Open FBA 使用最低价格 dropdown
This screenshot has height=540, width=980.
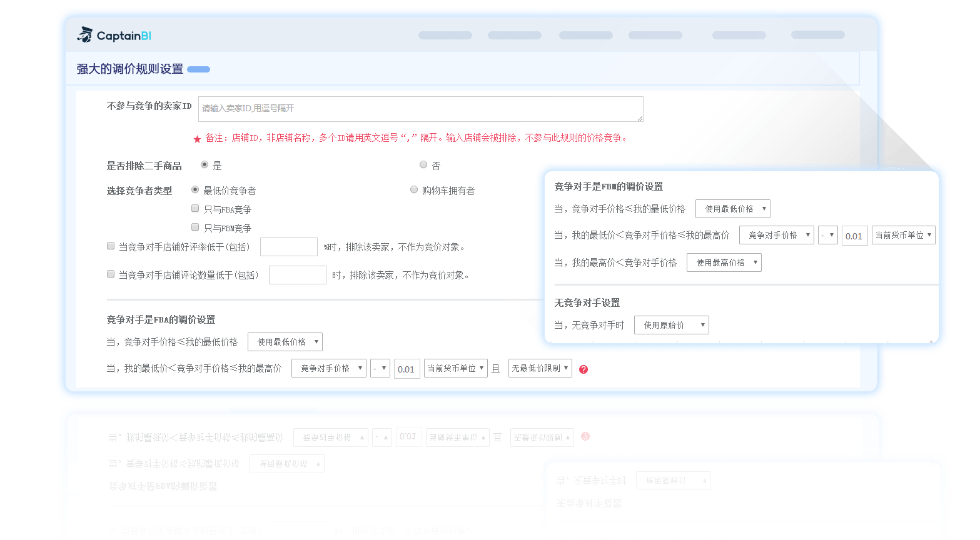[285, 342]
